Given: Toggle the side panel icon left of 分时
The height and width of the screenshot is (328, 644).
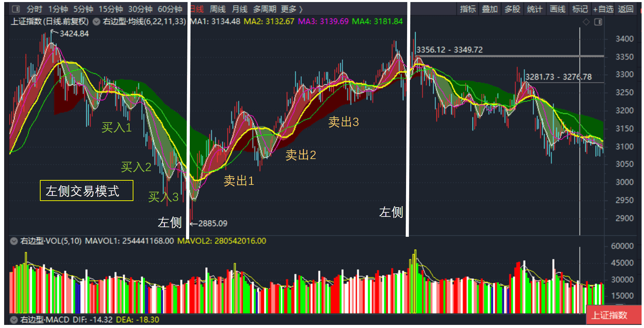Looking at the screenshot, I should (16, 9).
